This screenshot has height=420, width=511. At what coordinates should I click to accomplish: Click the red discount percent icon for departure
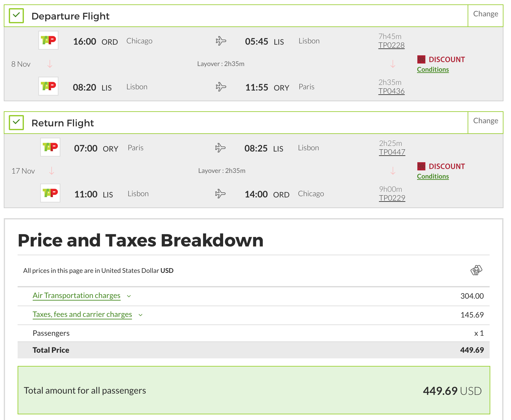421,59
